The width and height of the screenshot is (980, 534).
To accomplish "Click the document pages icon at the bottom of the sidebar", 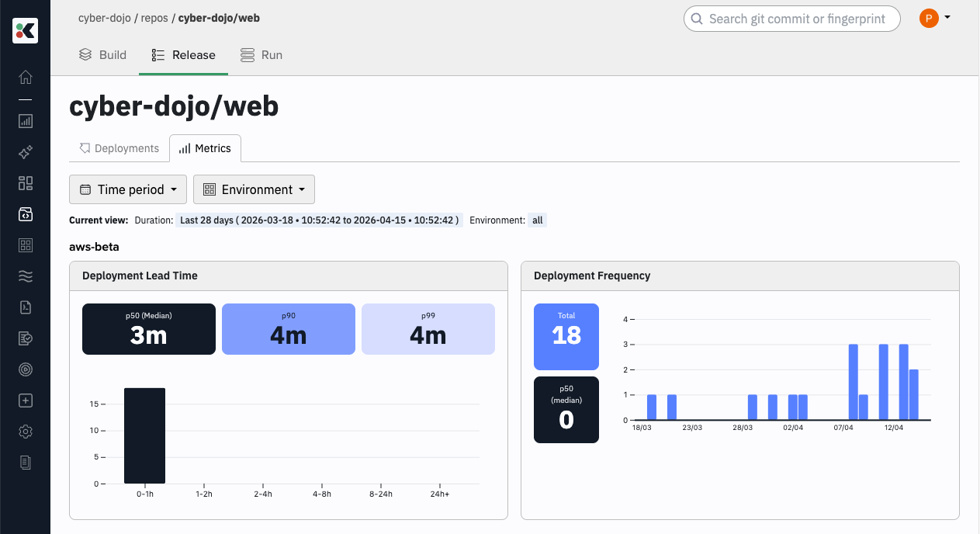I will tap(26, 463).
